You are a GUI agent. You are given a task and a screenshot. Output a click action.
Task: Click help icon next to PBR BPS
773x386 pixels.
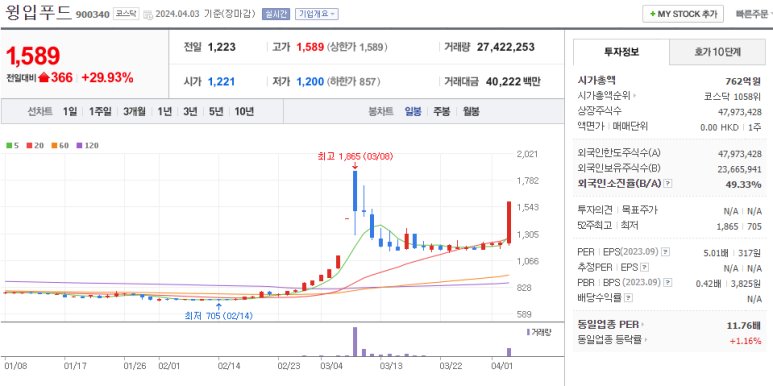pos(668,282)
